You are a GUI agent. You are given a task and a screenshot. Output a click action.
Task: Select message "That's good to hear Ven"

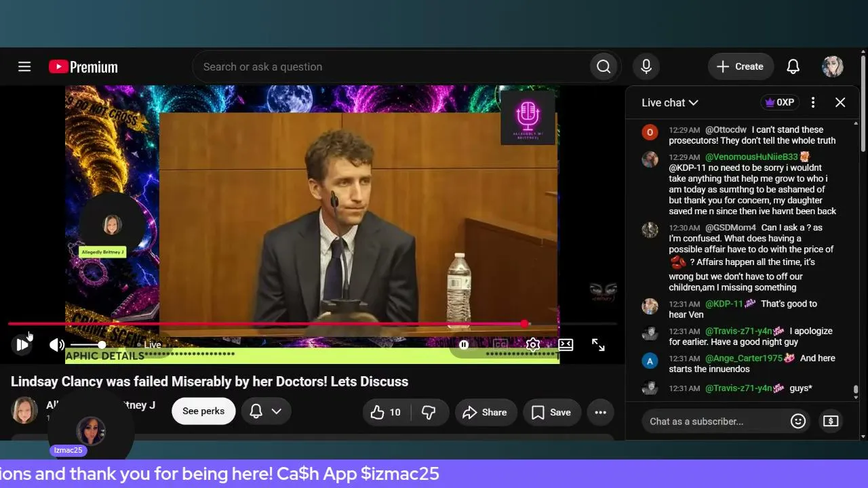(x=743, y=309)
